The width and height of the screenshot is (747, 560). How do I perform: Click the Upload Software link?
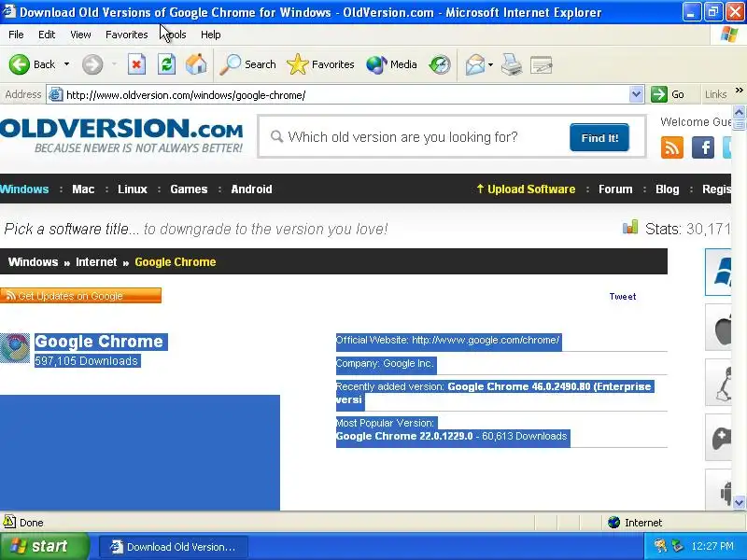coord(526,189)
